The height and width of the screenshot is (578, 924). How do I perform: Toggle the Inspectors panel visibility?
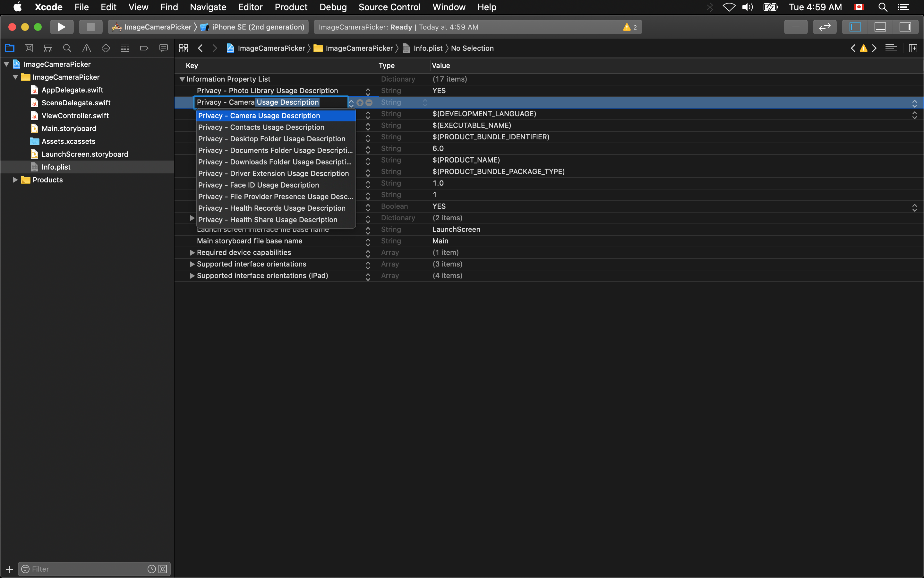[905, 27]
